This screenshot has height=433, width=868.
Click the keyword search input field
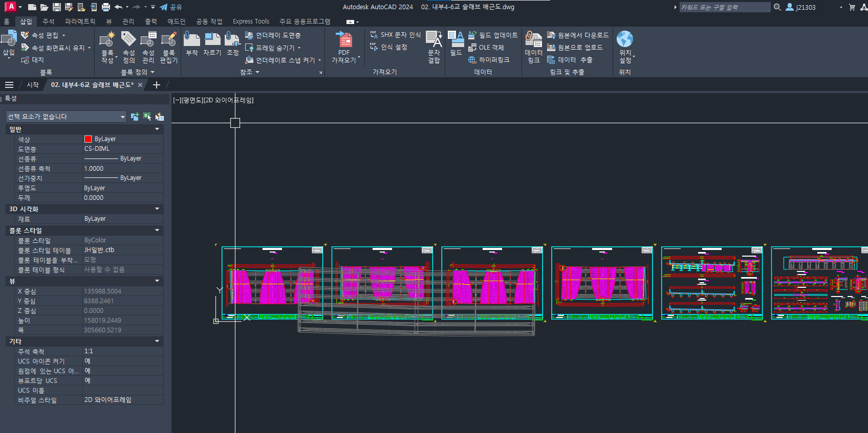point(725,7)
